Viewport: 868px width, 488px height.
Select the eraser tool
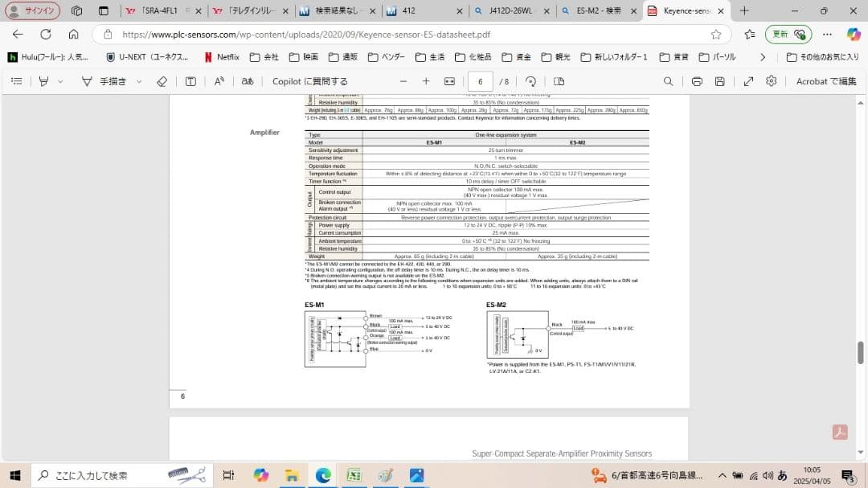pyautogui.click(x=162, y=81)
